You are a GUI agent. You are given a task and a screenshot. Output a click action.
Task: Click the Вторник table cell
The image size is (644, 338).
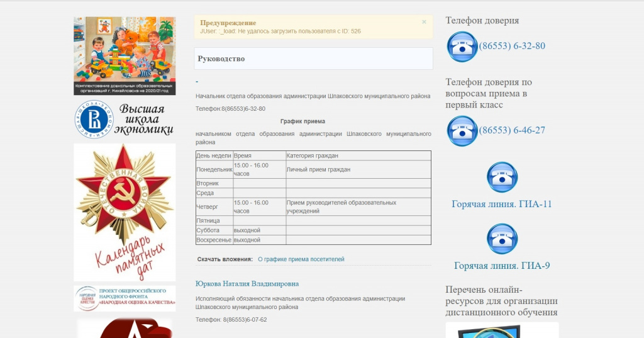[214, 183]
